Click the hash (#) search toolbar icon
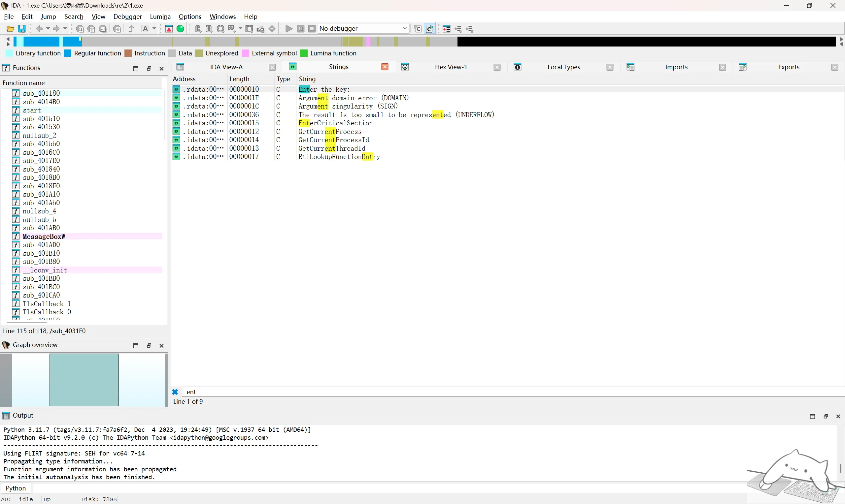The height and width of the screenshot is (504, 845). tap(80, 29)
